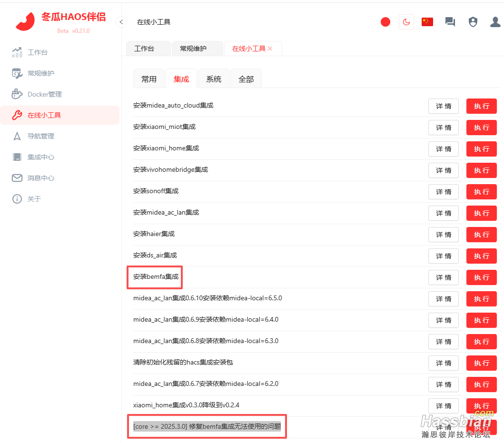Viewport: 504px width, 443px height.
Task: Open 工作台 in the sidebar
Action: (60, 52)
